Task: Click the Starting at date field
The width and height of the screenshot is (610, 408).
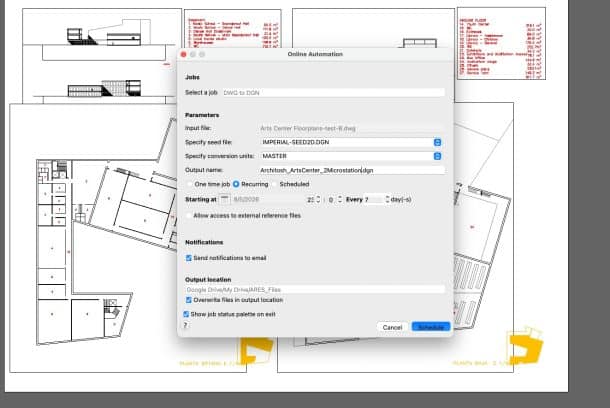Action: click(x=268, y=200)
